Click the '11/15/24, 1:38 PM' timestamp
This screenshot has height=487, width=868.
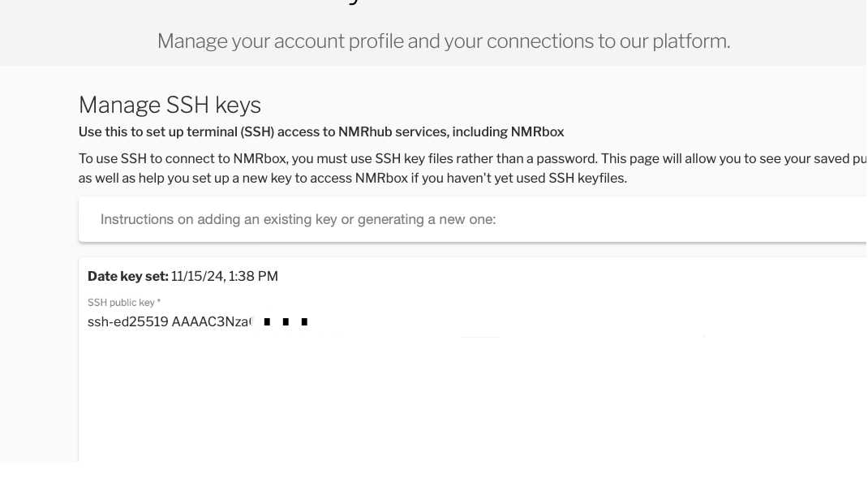pyautogui.click(x=224, y=277)
